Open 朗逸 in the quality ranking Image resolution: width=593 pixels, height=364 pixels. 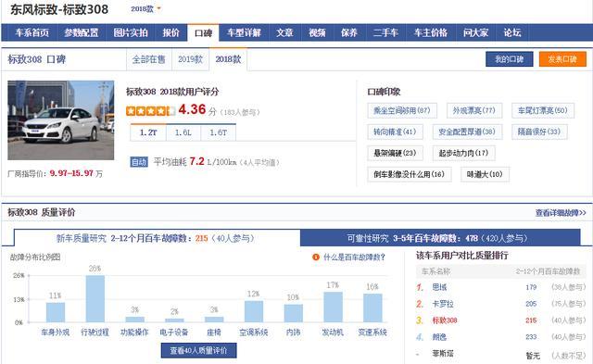click(x=439, y=337)
